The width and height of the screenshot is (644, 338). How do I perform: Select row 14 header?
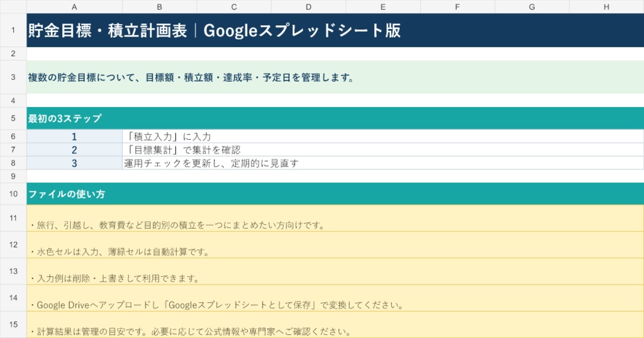click(x=13, y=298)
